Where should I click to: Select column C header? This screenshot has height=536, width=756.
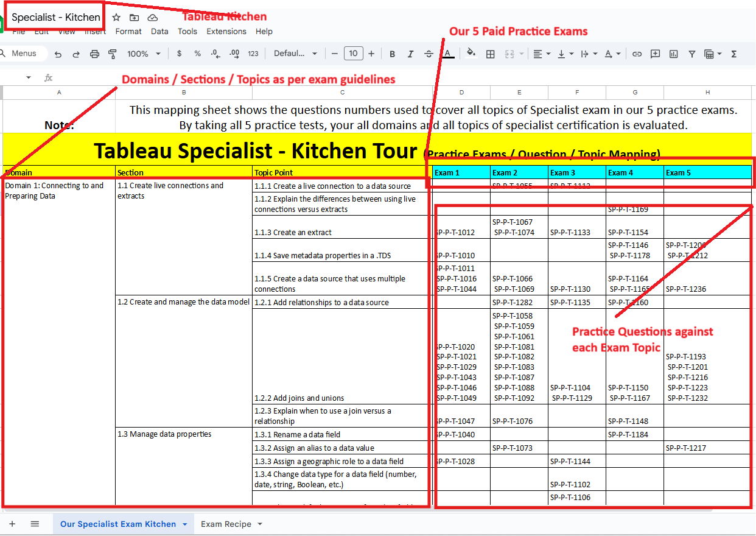click(x=343, y=93)
